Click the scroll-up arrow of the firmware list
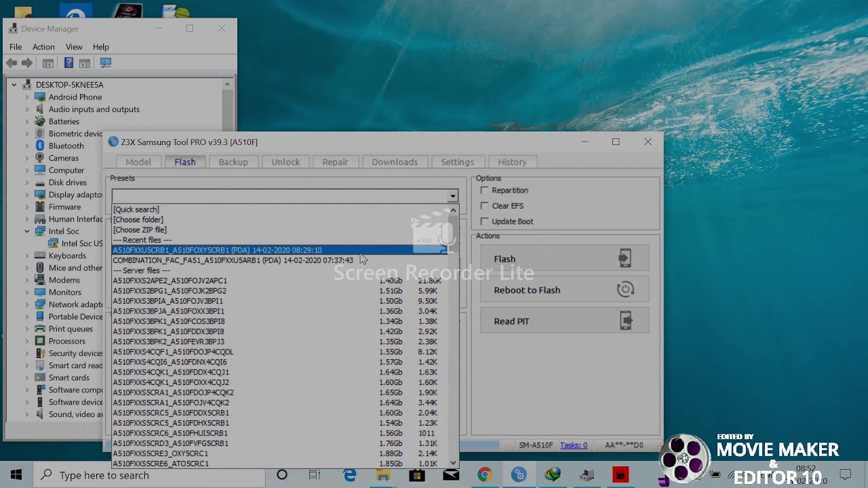Screen dimensions: 868x488 [453, 210]
